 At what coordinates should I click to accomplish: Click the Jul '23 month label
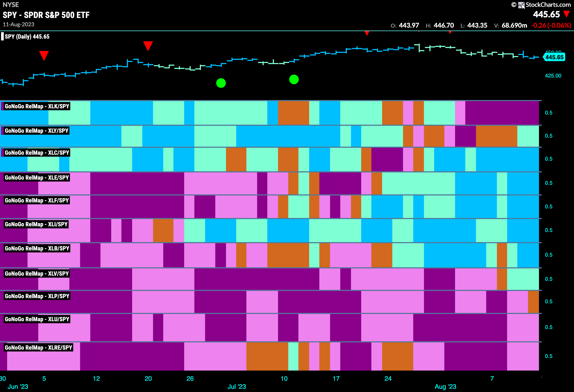point(237,387)
